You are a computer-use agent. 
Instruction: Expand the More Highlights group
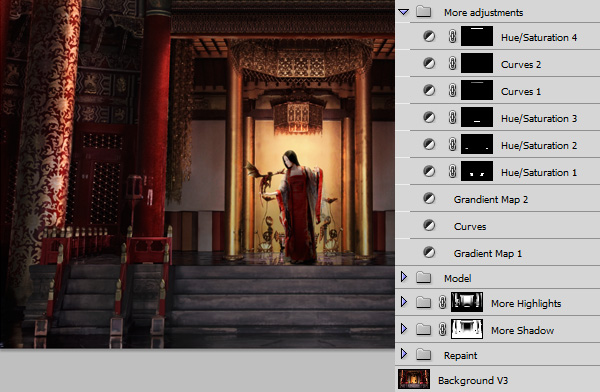click(404, 302)
